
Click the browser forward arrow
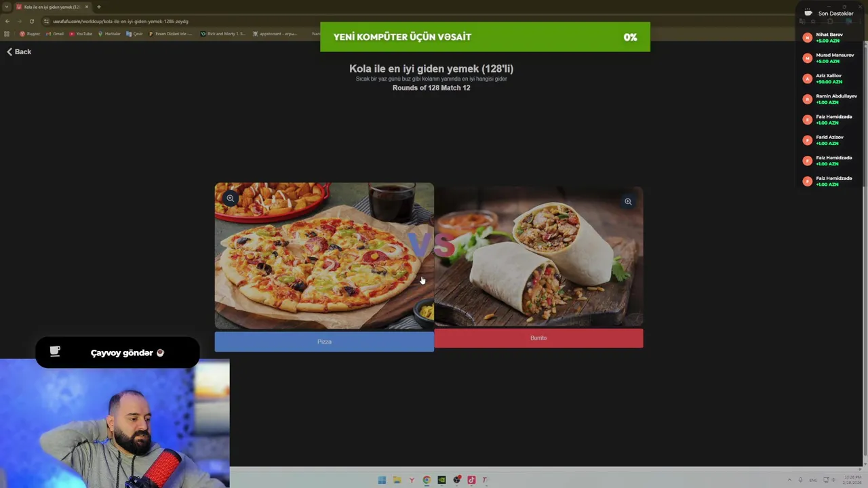tap(20, 21)
